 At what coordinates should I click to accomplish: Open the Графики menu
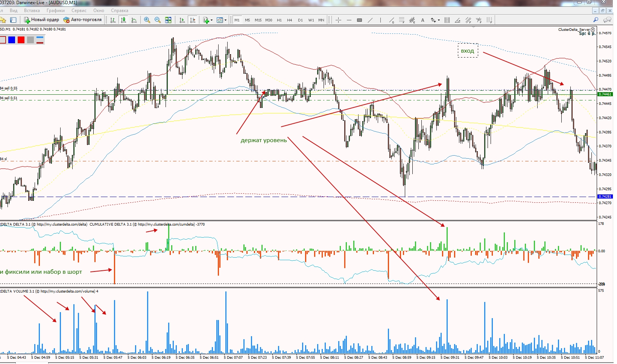click(56, 11)
